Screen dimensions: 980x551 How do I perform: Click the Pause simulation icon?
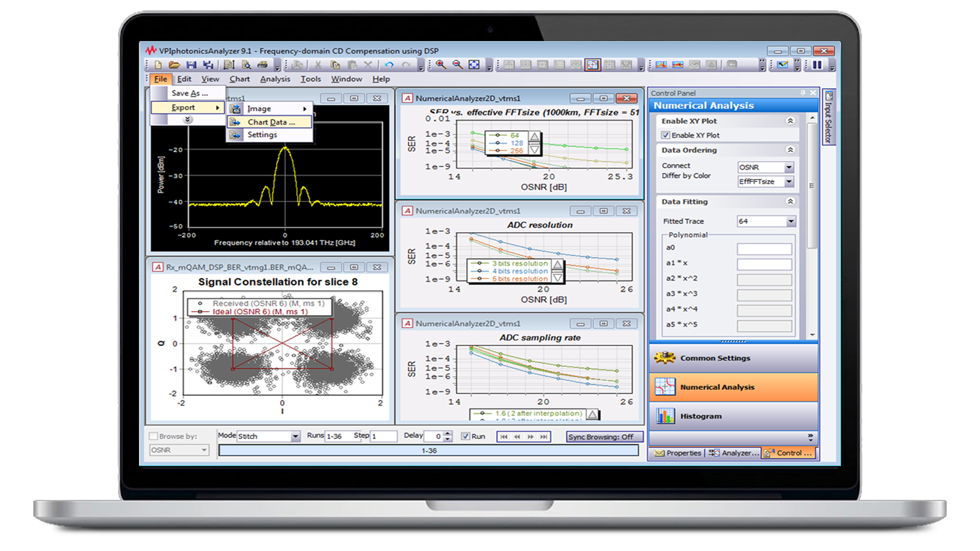817,65
